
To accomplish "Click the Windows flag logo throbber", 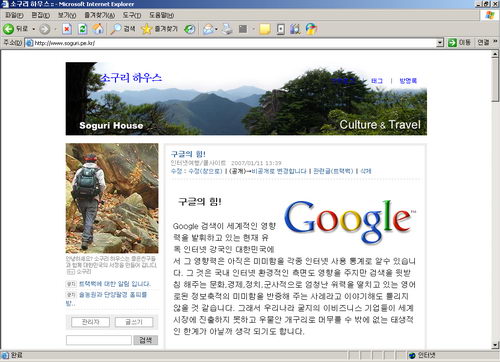I will (489, 15).
